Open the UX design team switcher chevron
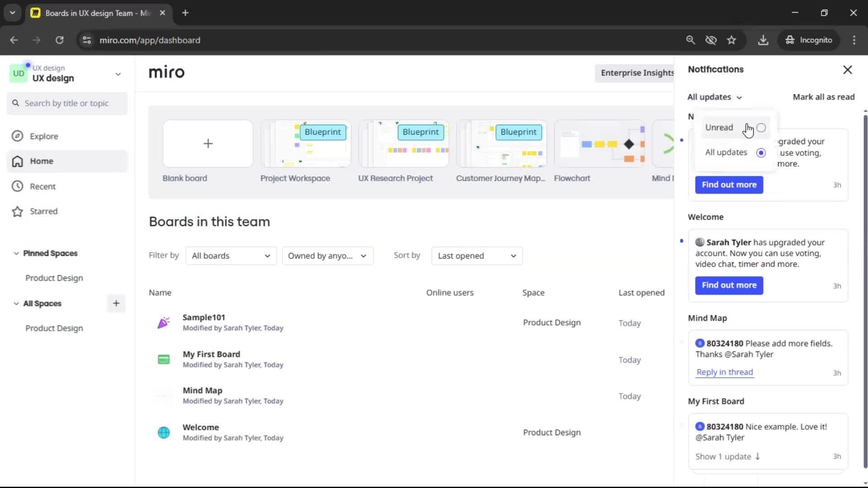The width and height of the screenshot is (868, 488). pos(118,74)
